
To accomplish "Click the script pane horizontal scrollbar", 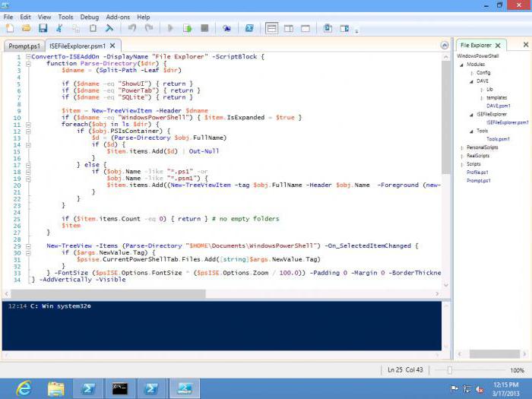I will click(108, 293).
